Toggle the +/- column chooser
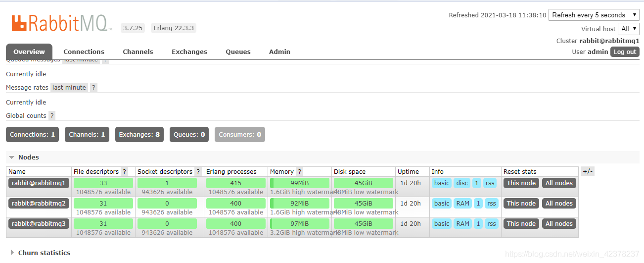This screenshot has height=263, width=644. point(588,171)
